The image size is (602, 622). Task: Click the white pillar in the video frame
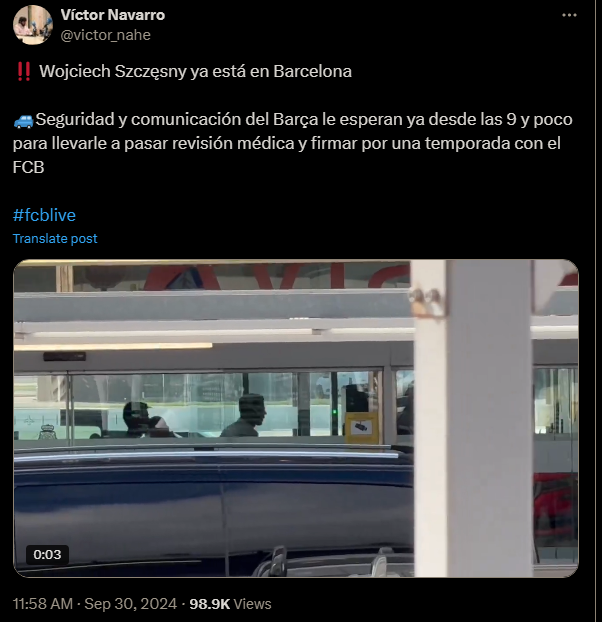pyautogui.click(x=472, y=418)
